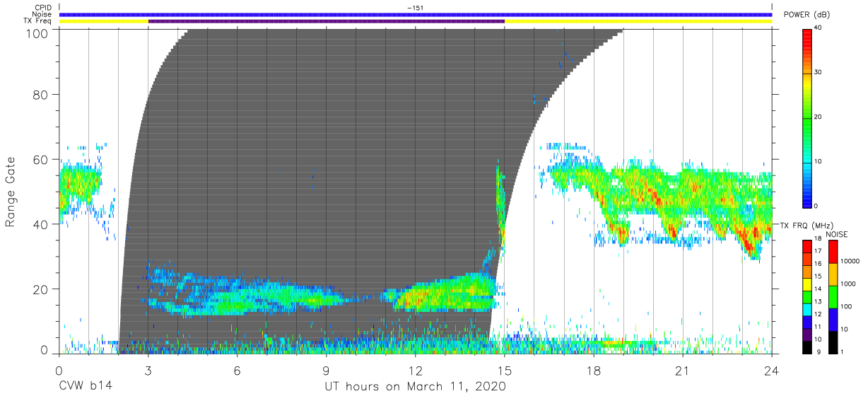Click the TX Freq label at top left

tap(39, 21)
